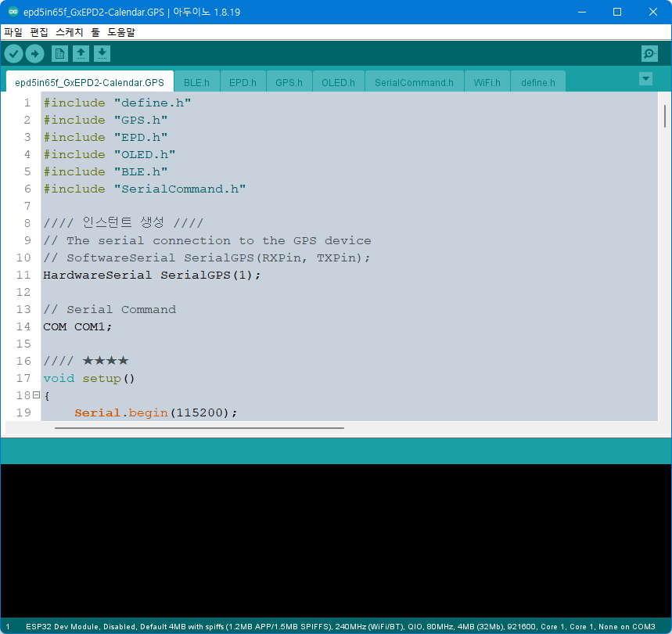Open the 툴 menu
This screenshot has height=634, width=672.
[x=95, y=32]
